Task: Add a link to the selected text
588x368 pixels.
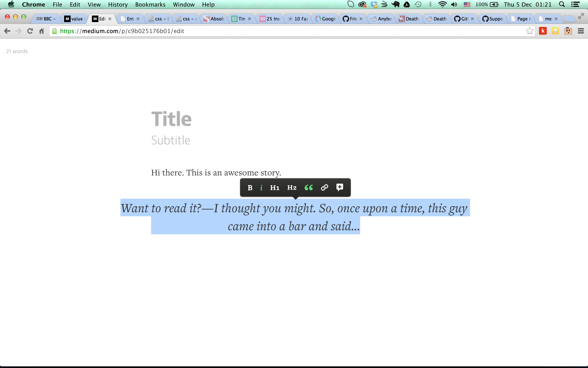Action: pos(324,187)
